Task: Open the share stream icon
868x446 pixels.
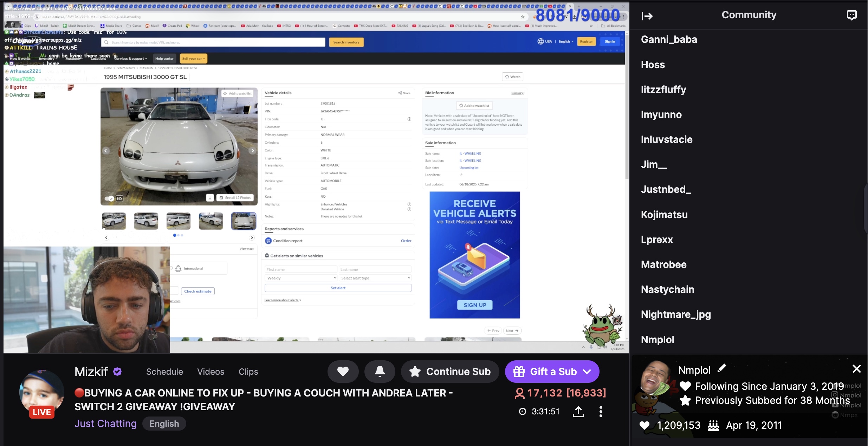Action: (578, 411)
